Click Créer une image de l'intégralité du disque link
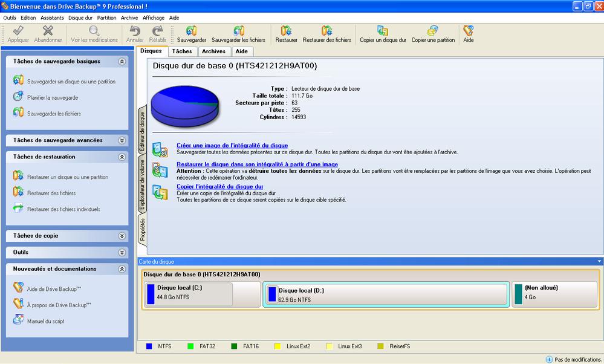Viewport: 604px width, 364px height. 232,145
